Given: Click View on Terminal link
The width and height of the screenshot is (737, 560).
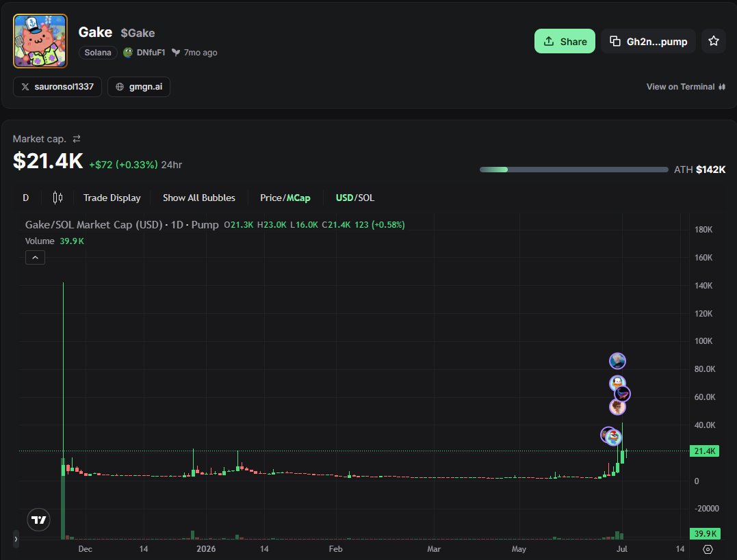Looking at the screenshot, I should click(x=686, y=87).
